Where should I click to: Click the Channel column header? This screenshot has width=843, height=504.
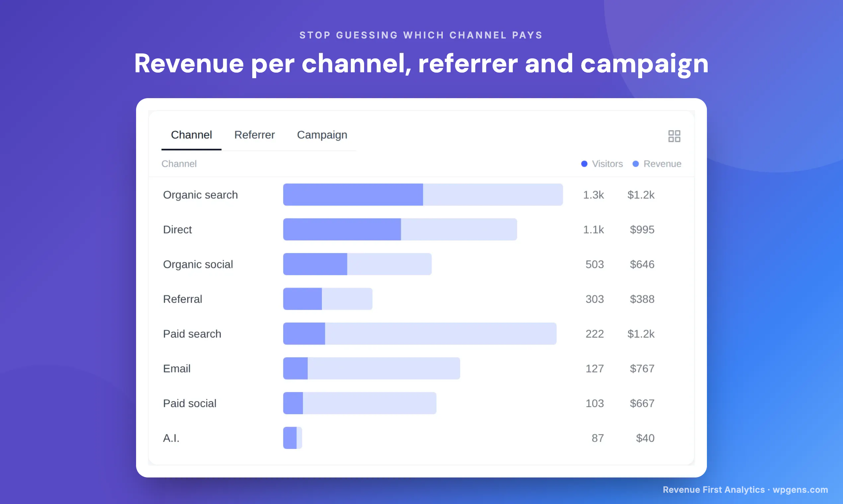[x=179, y=164]
